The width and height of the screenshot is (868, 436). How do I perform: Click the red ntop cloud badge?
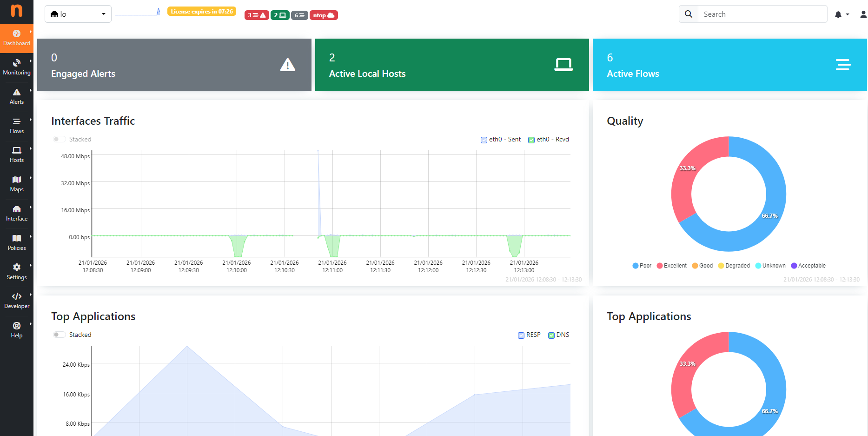(323, 15)
